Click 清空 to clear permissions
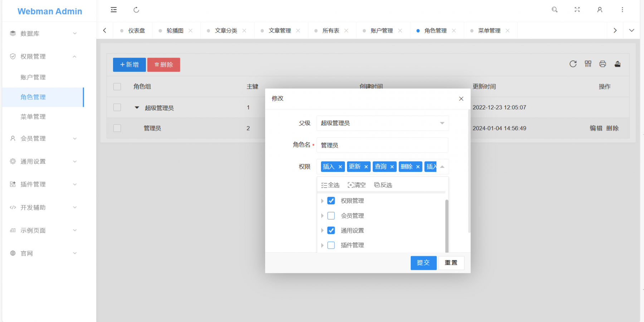 point(357,185)
